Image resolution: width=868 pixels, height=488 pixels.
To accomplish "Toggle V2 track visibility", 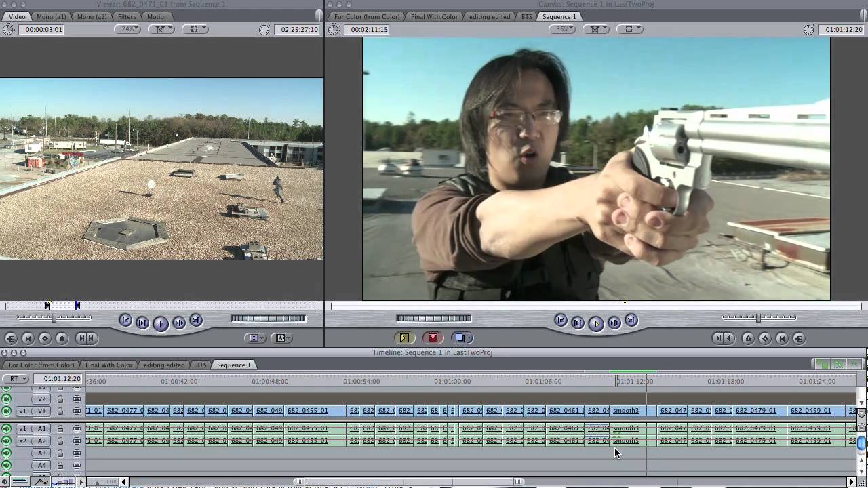I will point(6,399).
